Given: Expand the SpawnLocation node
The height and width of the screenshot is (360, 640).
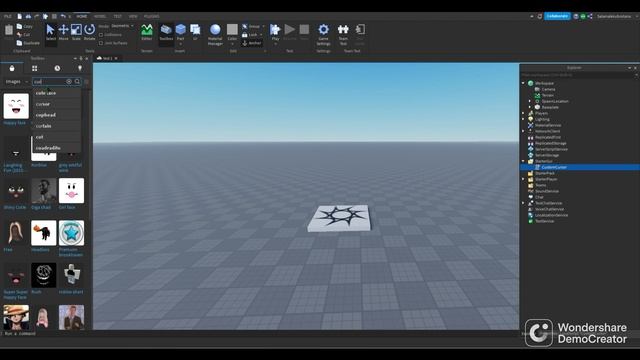Looking at the screenshot, I should point(530,101).
